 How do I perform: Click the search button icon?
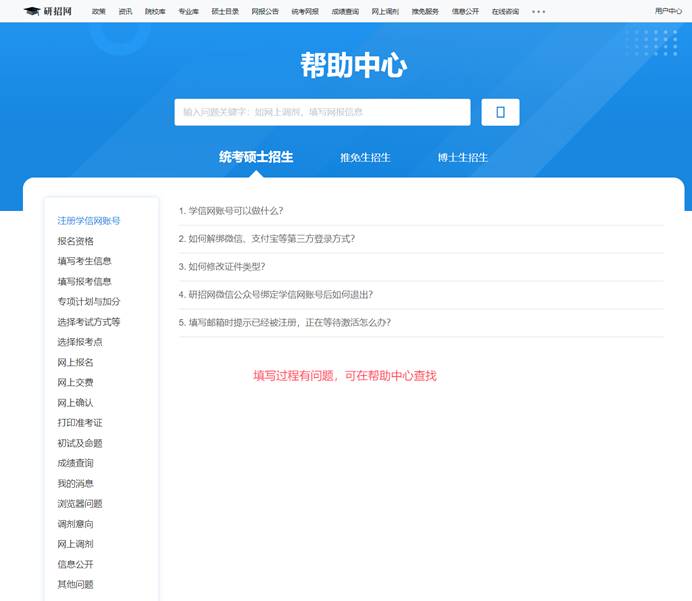tap(500, 112)
